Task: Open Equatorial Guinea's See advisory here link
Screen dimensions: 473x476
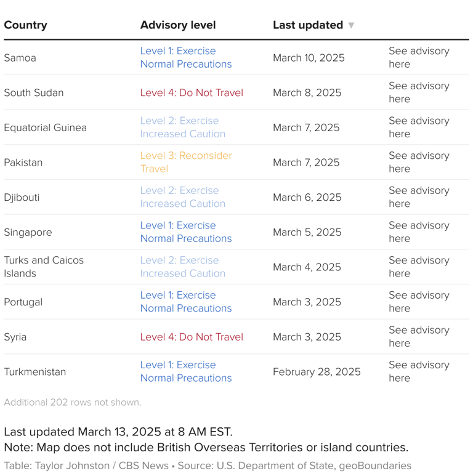Action: pos(419,127)
